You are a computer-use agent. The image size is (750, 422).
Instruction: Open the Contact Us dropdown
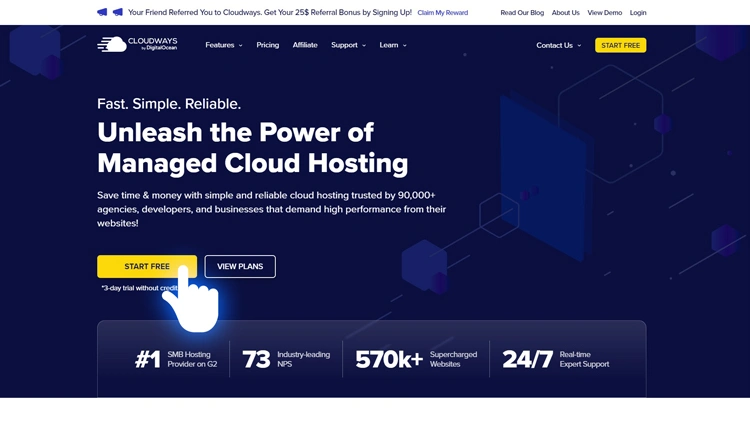coord(559,45)
